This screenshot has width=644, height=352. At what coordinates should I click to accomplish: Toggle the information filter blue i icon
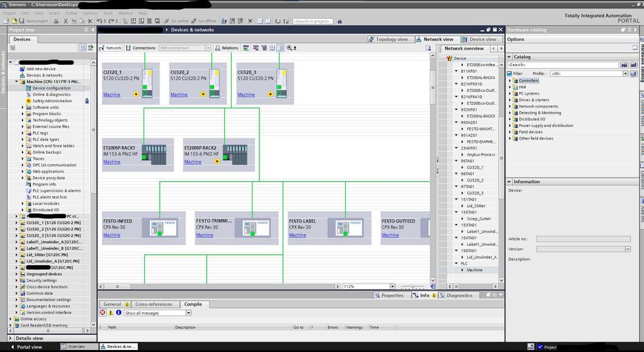coord(118,313)
